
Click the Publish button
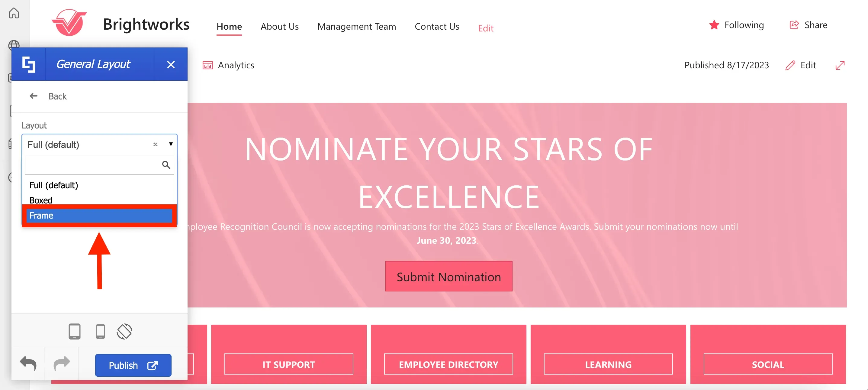click(x=133, y=365)
